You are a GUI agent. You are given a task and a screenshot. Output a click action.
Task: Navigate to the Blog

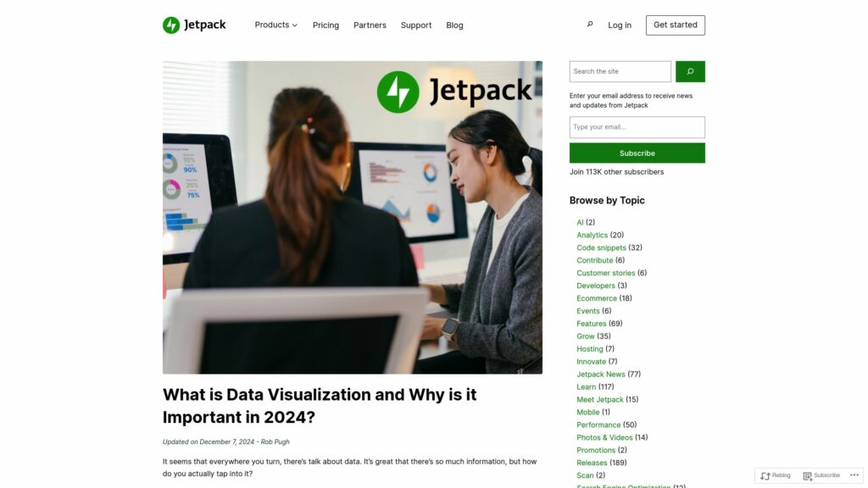[x=454, y=25]
